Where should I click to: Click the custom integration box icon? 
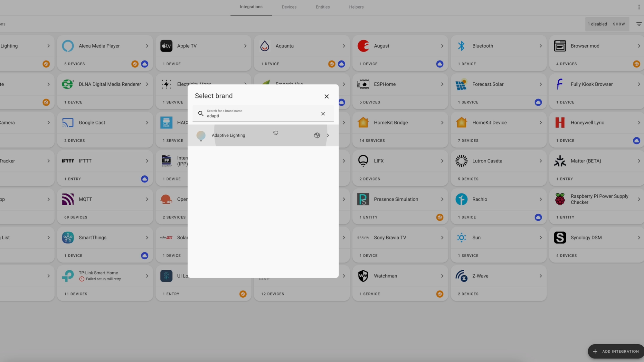317,135
